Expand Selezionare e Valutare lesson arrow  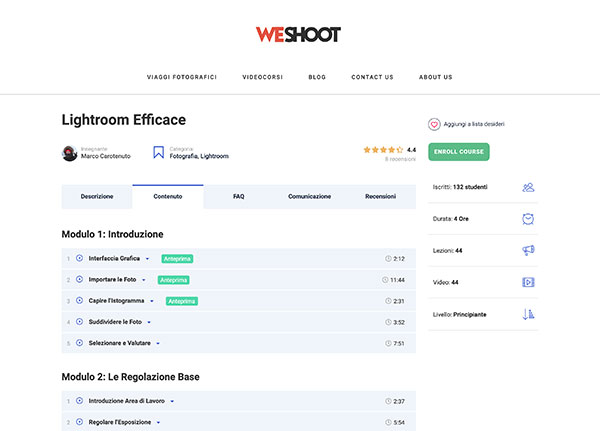click(x=158, y=343)
